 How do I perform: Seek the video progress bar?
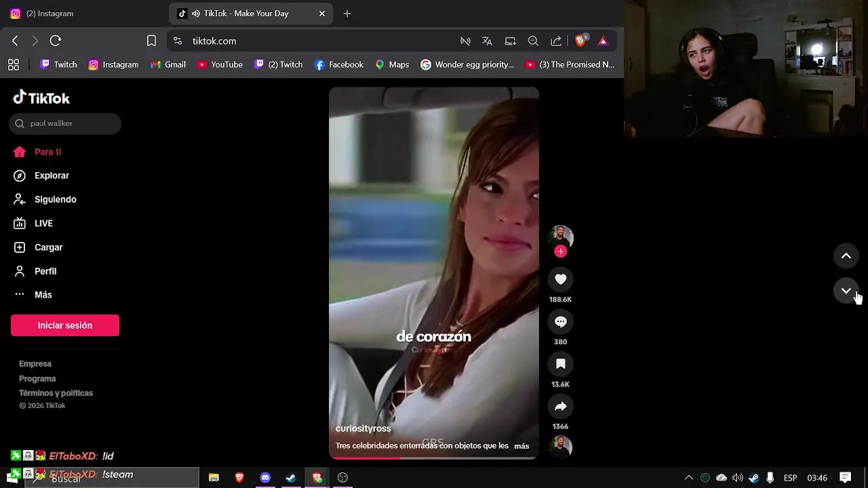click(x=434, y=458)
